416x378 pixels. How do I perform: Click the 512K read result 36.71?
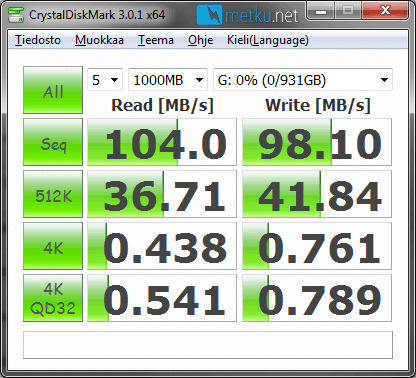(162, 194)
